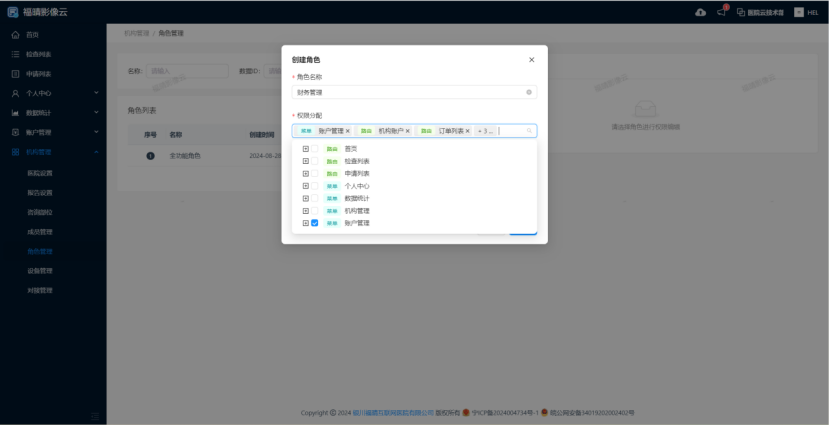Click the search icon in the 权限分配 field
This screenshot has height=426, width=830.
529,131
